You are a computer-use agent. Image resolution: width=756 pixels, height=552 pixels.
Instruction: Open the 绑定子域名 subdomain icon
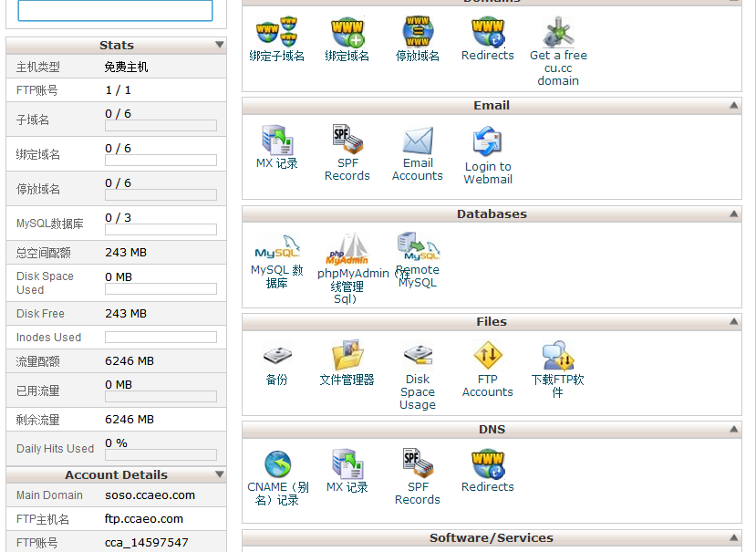276,32
